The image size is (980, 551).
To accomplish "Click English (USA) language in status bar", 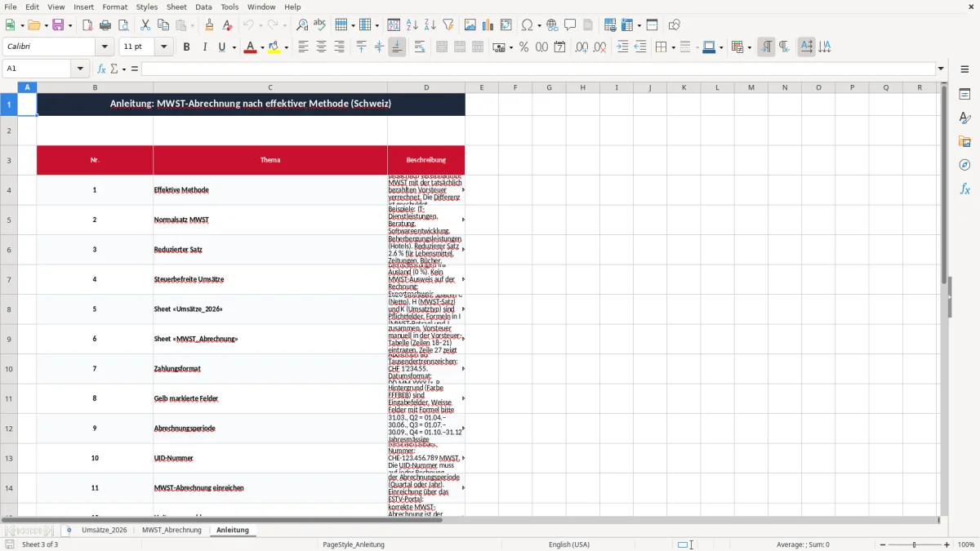I will click(x=569, y=544).
